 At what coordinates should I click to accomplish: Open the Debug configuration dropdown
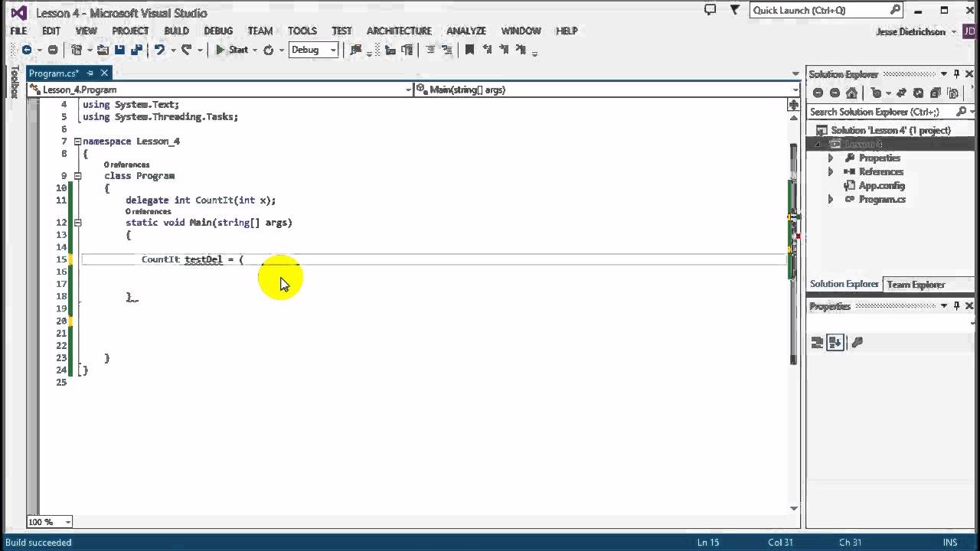pyautogui.click(x=313, y=50)
